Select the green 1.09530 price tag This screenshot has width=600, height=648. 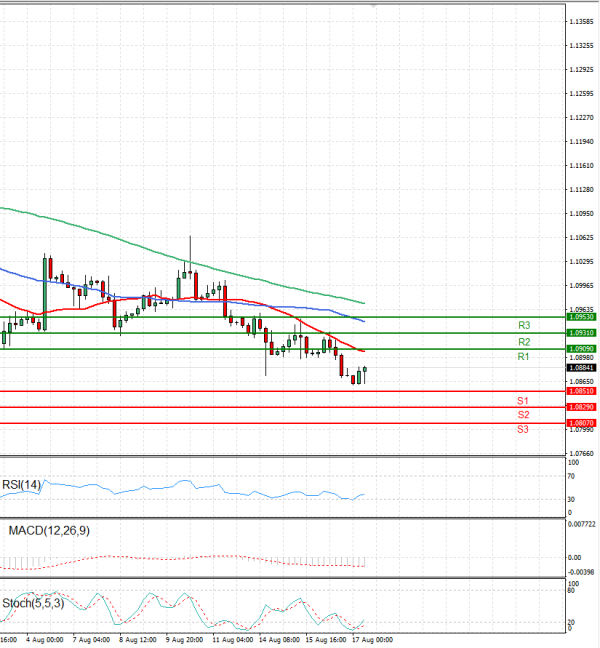pyautogui.click(x=581, y=317)
